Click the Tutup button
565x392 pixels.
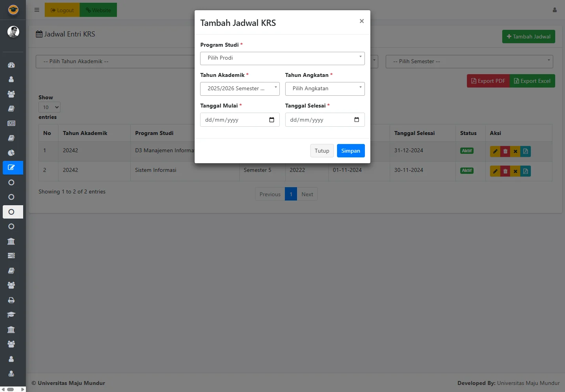[322, 151]
